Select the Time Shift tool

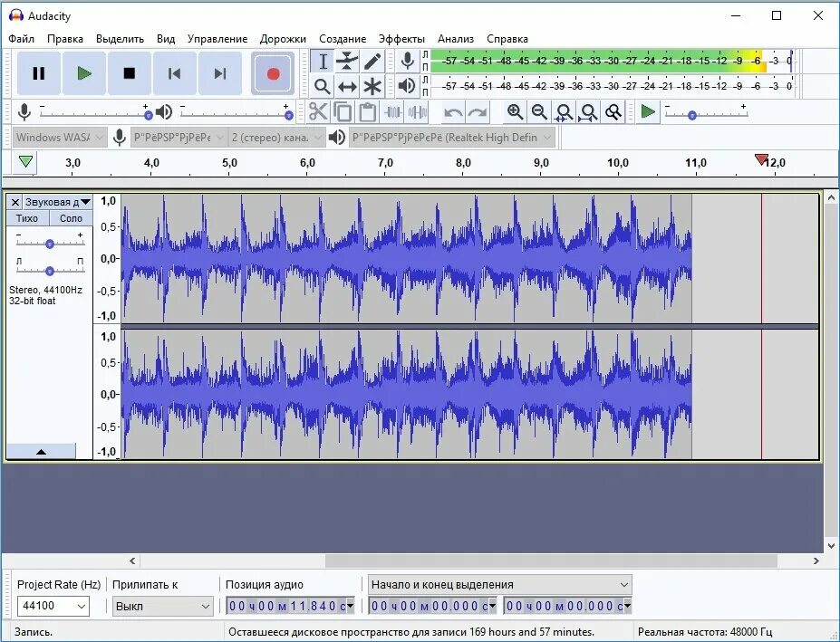[x=347, y=86]
